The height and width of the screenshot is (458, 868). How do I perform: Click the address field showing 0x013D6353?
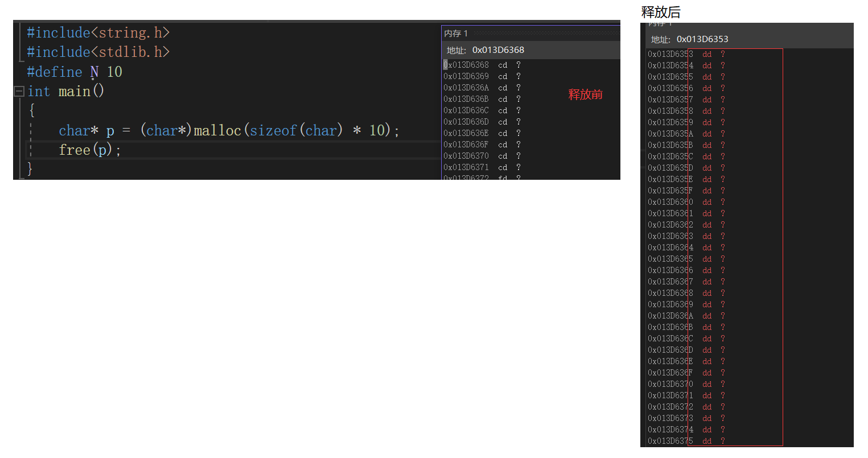pyautogui.click(x=702, y=39)
